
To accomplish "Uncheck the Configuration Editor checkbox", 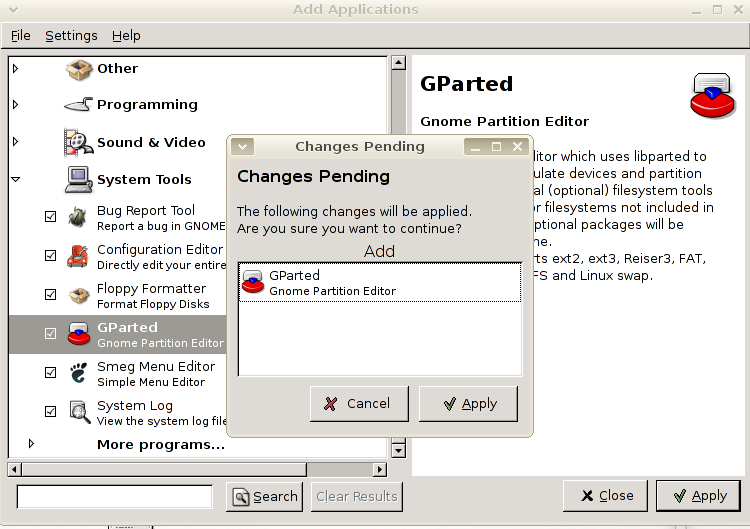I will [50, 256].
